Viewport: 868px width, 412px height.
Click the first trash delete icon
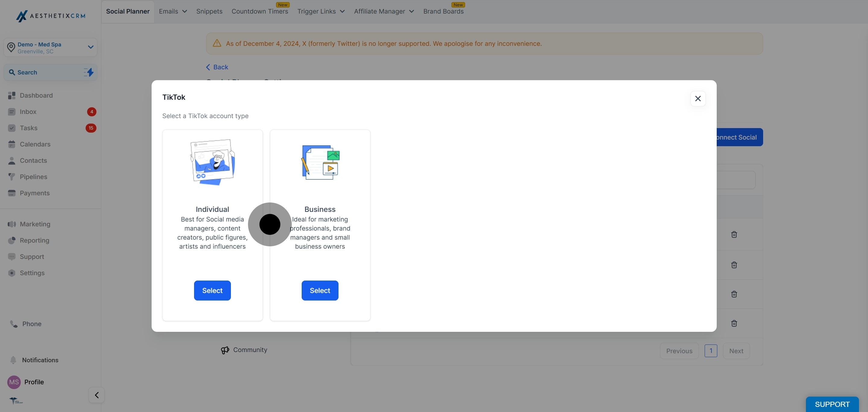[x=734, y=234]
